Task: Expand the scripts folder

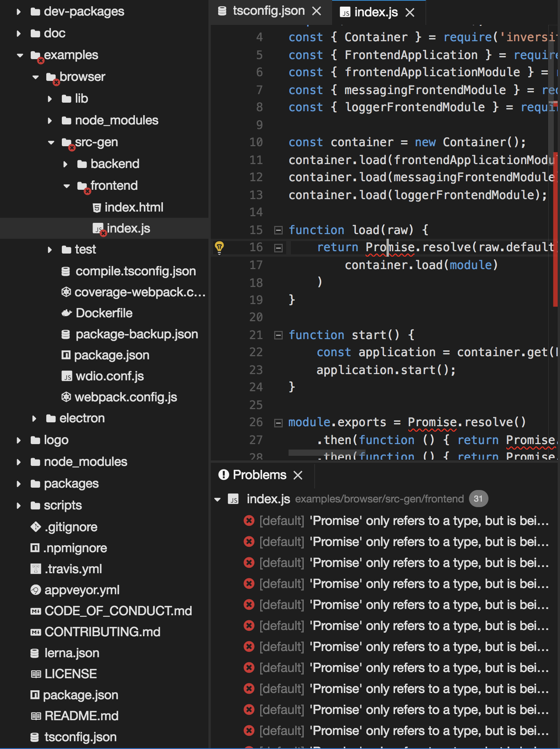Action: [19, 506]
